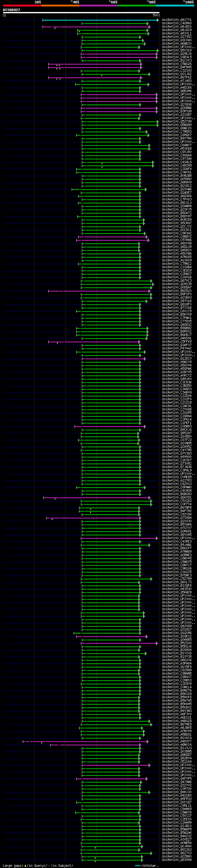This screenshot has height=868, width=197.
Task: Choose the UniRef100_A8UY48 row label
Action: [x=176, y=243]
